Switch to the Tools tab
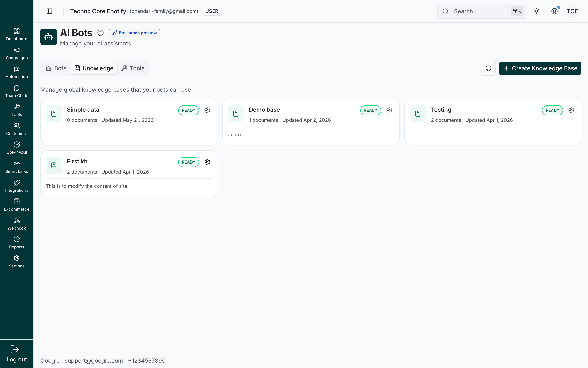The width and height of the screenshot is (588, 368). 133,68
